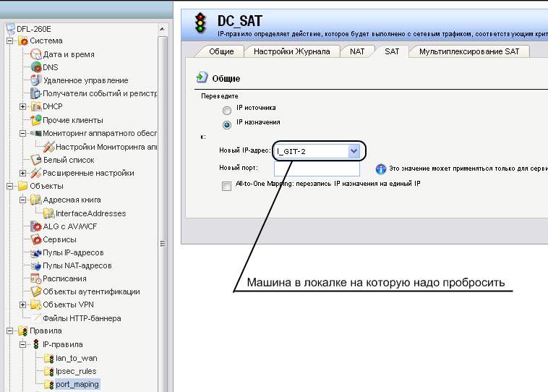
Task: Click the Расширенные настройки tools icon
Action: (x=36, y=173)
